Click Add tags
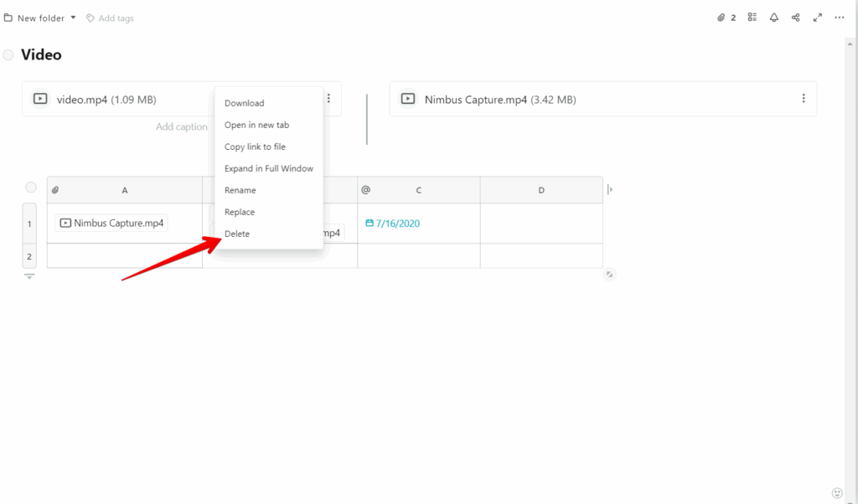This screenshot has width=858, height=504. coord(116,18)
